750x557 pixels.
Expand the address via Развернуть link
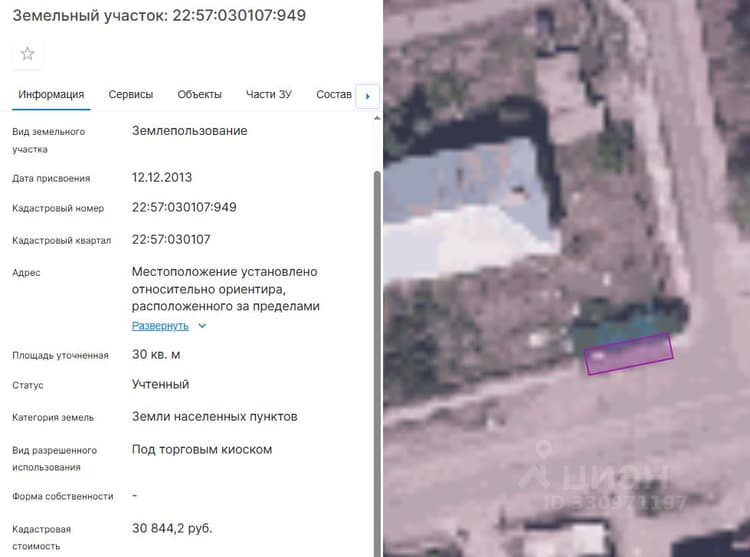pyautogui.click(x=160, y=326)
